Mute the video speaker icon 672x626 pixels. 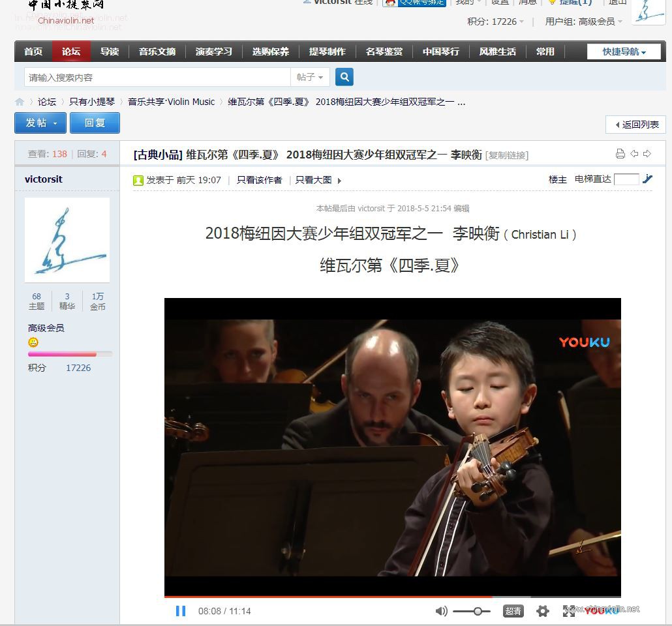(x=441, y=611)
